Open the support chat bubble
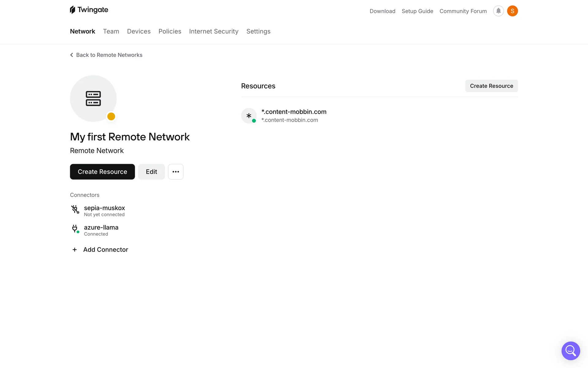The image size is (588, 368). tap(571, 351)
